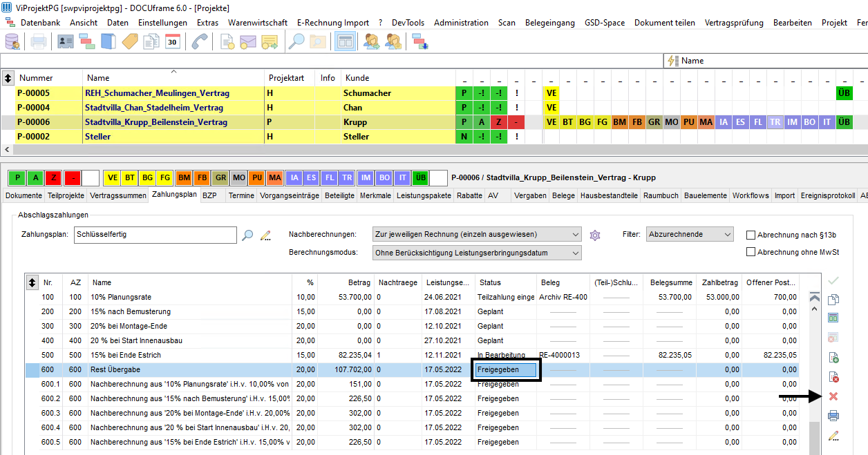This screenshot has width=868, height=455.
Task: Open the red-green flowchart toolbar icon
Action: pyautogui.click(x=87, y=41)
